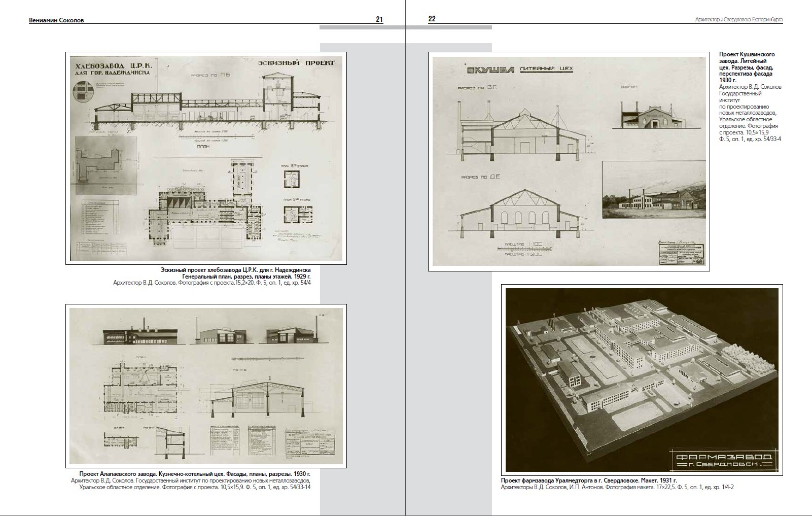Select the Кушвинский завод foundry drawing image

coord(569,161)
